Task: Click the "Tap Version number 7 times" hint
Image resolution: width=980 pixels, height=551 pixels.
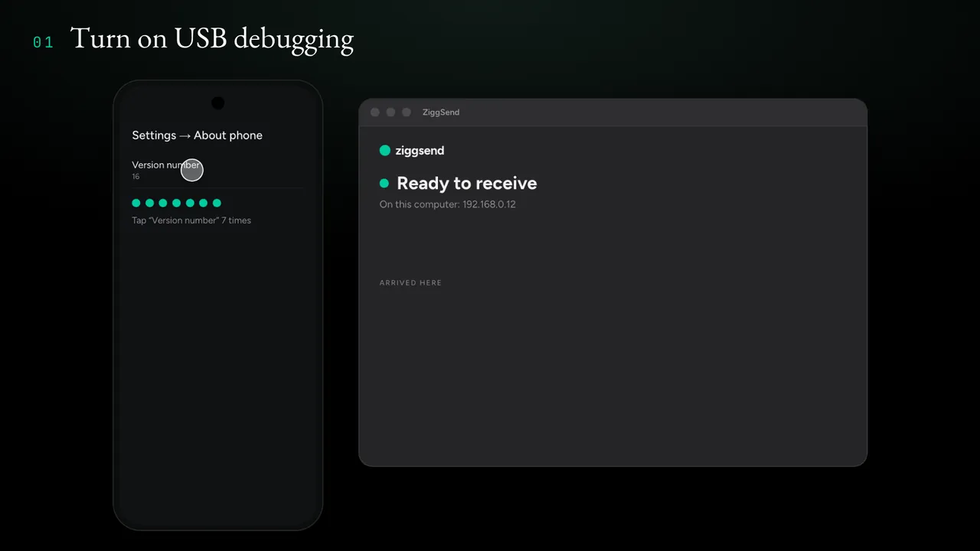Action: (x=191, y=220)
